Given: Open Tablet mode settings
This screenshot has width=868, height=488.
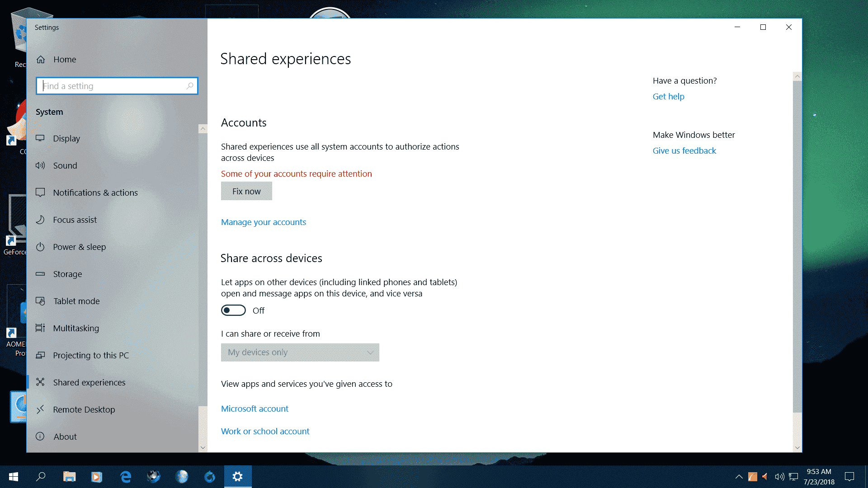Looking at the screenshot, I should pyautogui.click(x=76, y=301).
